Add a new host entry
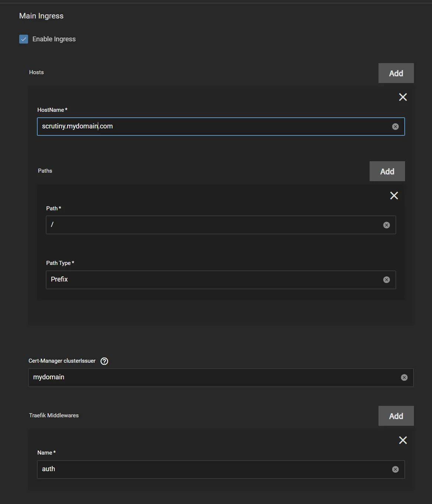Screen dimensions: 432x504 (x=396, y=73)
